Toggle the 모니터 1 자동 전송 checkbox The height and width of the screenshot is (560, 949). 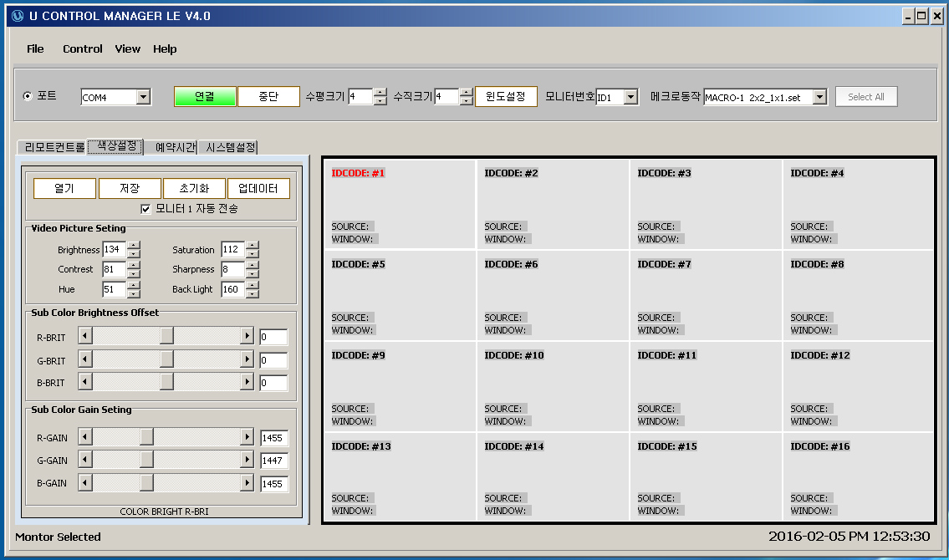145,209
